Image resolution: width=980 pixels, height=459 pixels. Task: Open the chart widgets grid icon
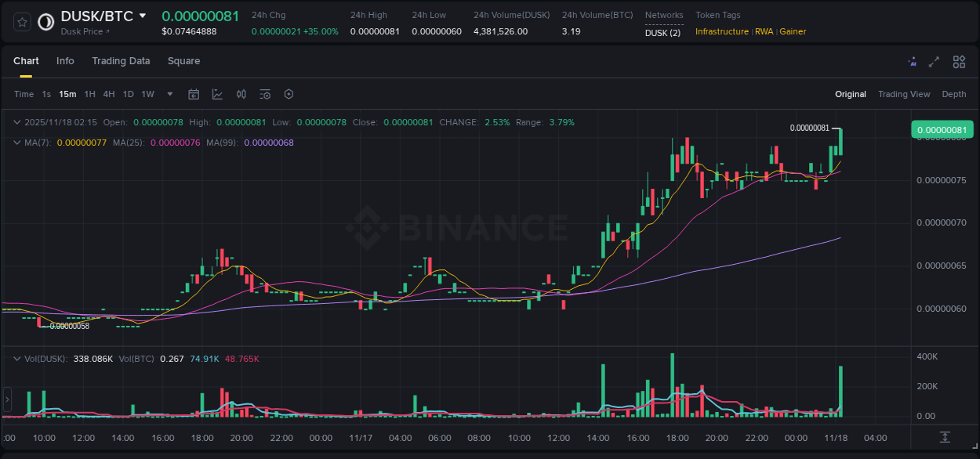pos(959,61)
